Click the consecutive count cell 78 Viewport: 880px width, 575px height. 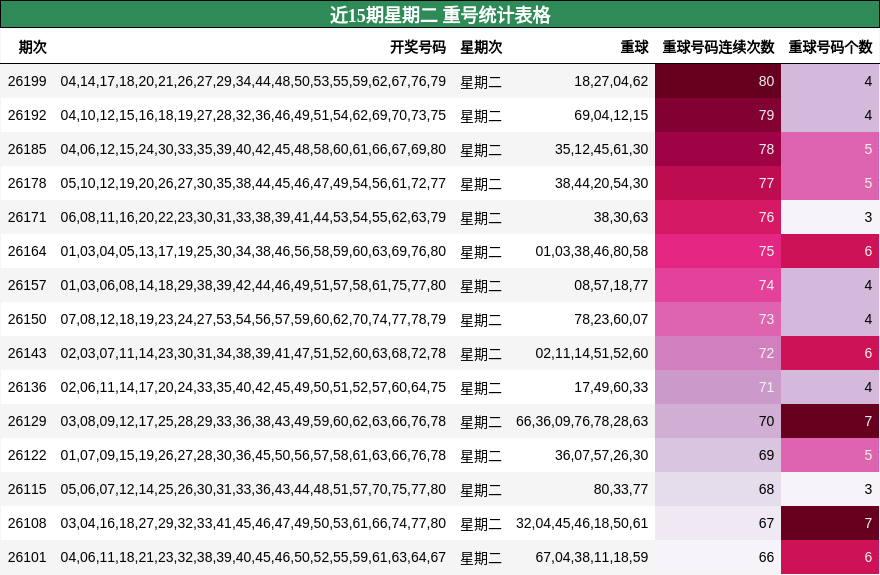(718, 149)
